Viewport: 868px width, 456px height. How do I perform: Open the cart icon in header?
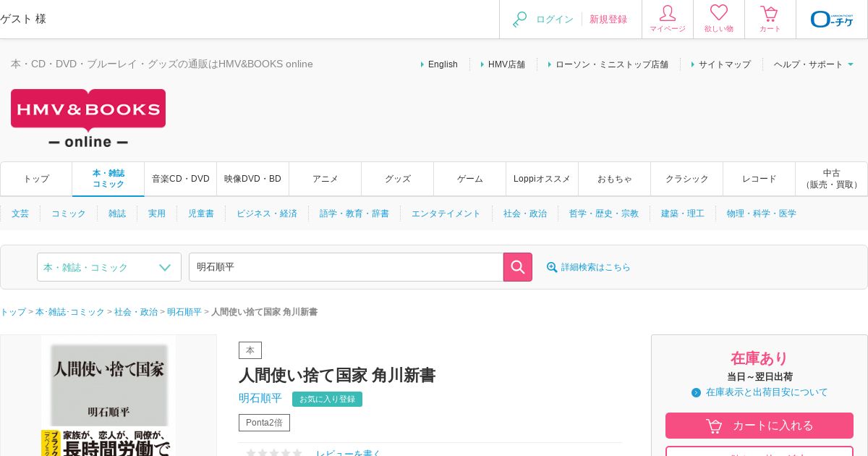tap(770, 13)
